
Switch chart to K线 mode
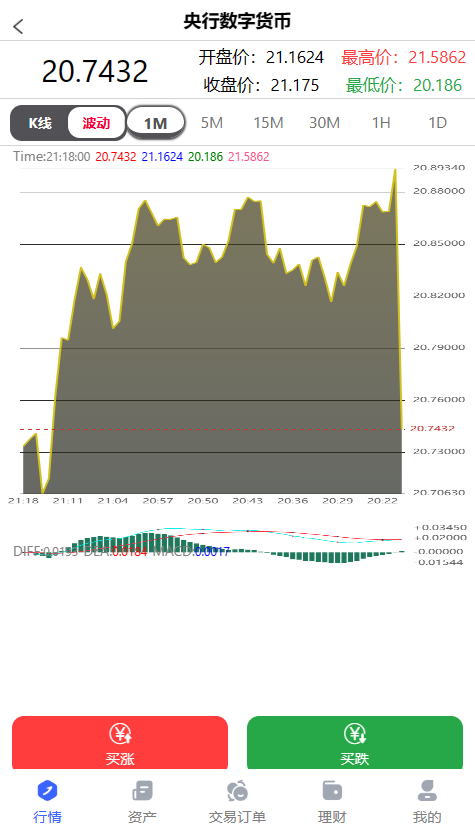click(40, 123)
